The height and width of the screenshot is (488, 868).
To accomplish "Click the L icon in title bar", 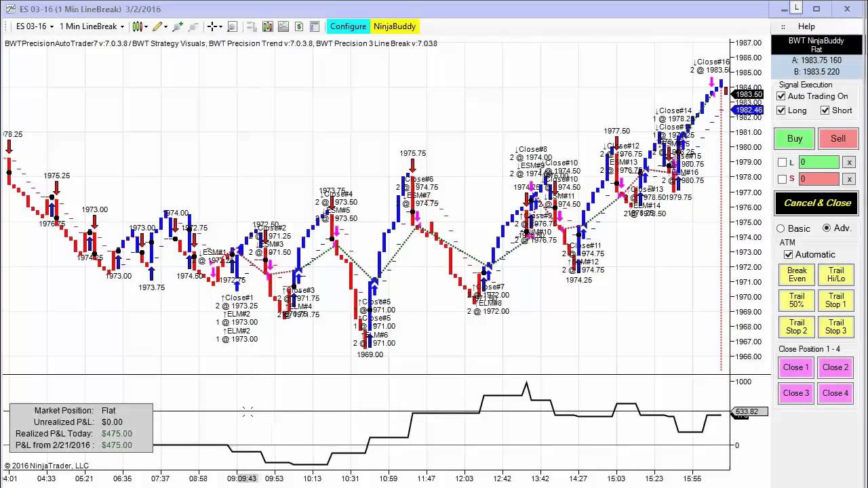I will (796, 7).
